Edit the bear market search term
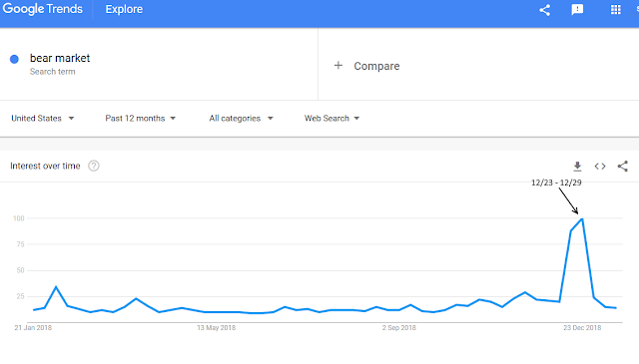The height and width of the screenshot is (364, 639). coord(60,58)
